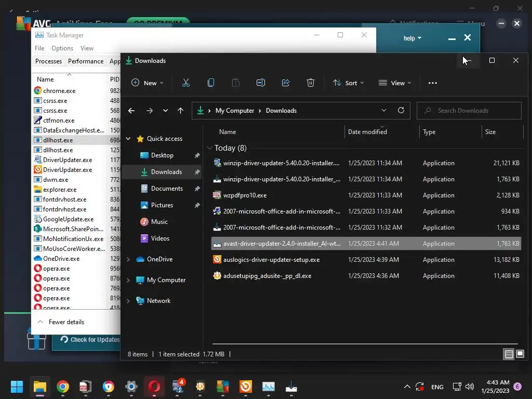
Task: Open Task Manager File menu
Action: point(39,48)
